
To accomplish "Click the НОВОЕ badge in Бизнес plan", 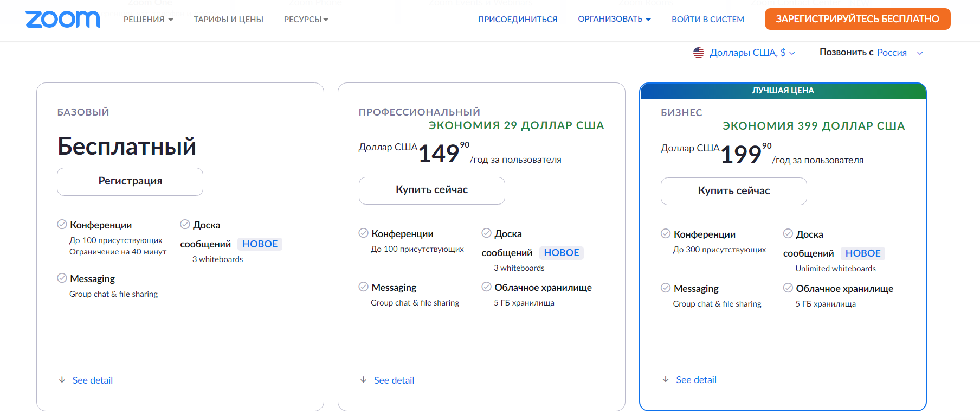I will tap(863, 253).
